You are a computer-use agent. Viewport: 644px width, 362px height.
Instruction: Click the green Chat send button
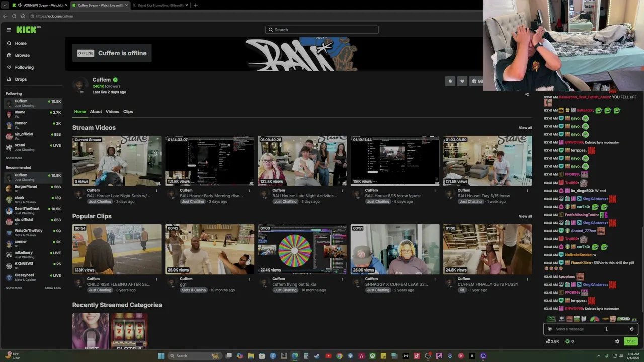click(630, 341)
